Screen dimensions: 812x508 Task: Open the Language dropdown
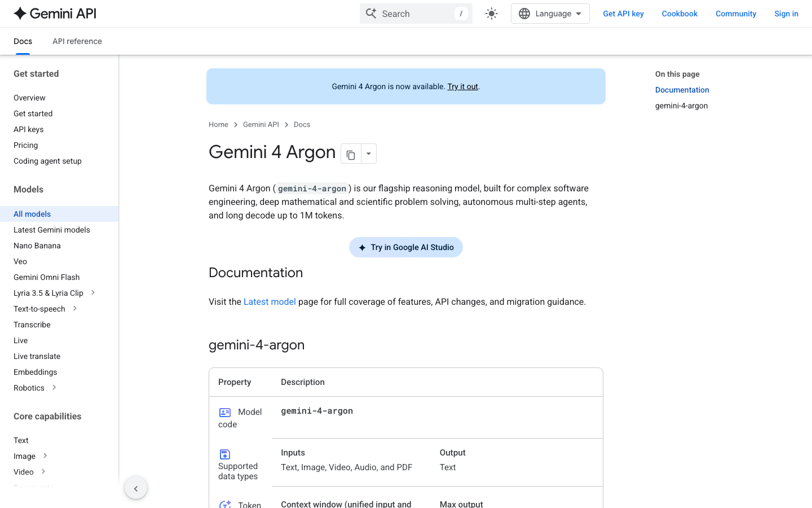click(x=550, y=14)
